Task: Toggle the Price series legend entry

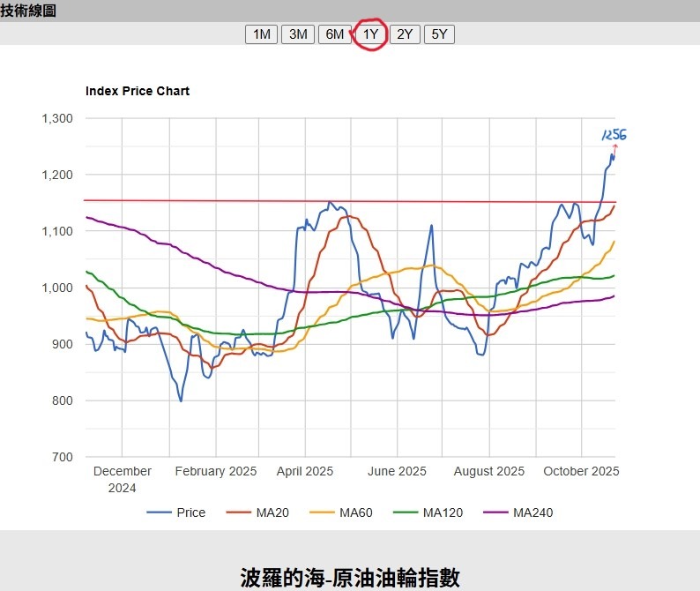Action: (176, 512)
